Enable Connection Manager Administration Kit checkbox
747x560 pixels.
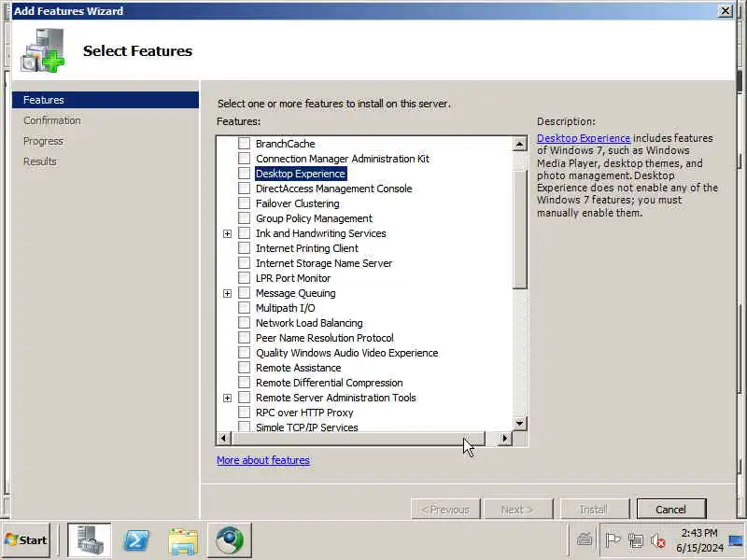244,158
